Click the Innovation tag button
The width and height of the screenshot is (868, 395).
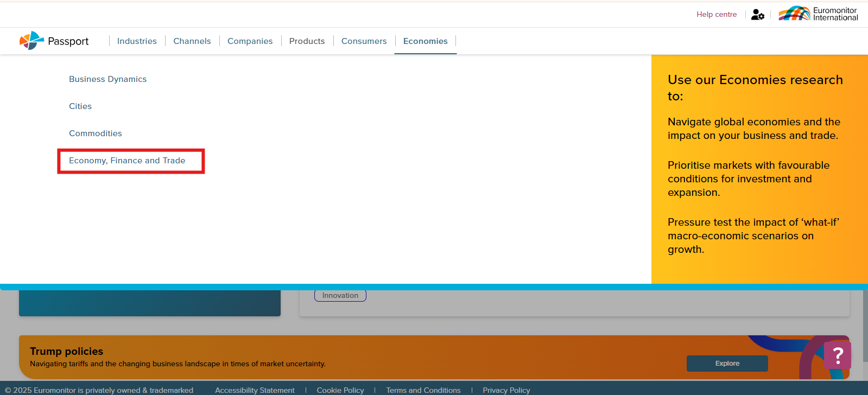point(340,296)
